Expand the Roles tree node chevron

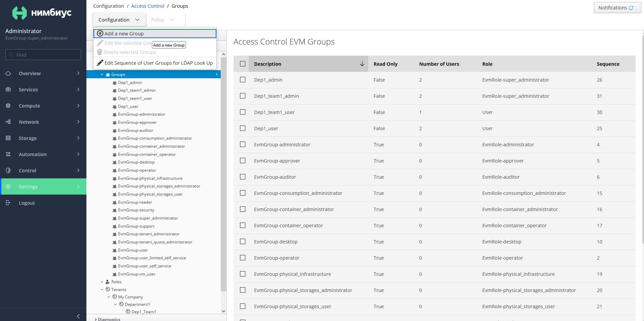pos(102,282)
